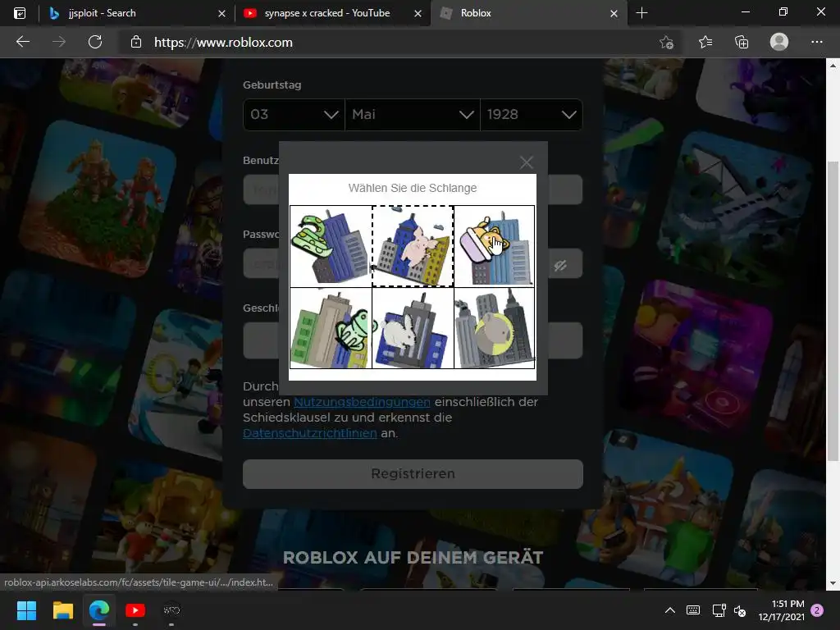Close the Roblox browser tab
Viewport: 840px width, 630px height.
pos(614,13)
